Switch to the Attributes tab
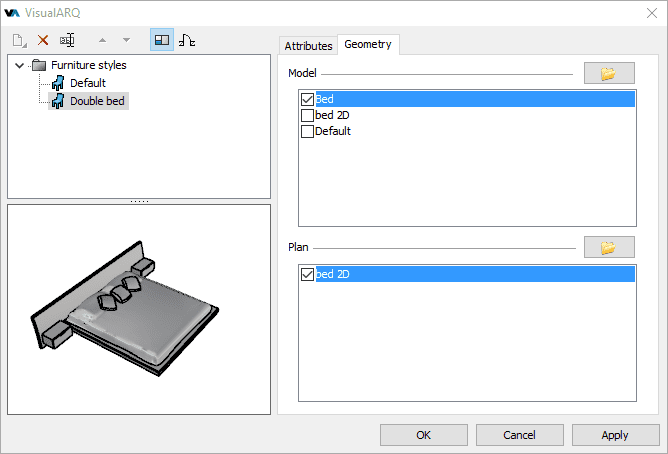Viewport: 668px width, 454px height. [308, 46]
